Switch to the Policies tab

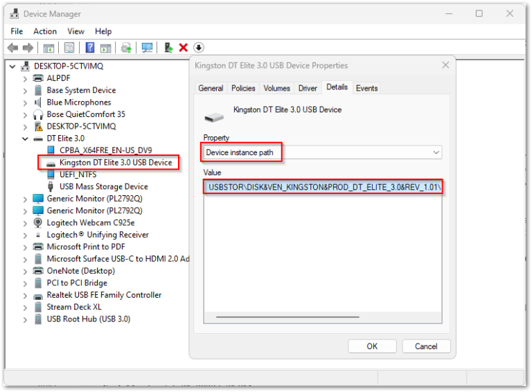tap(243, 88)
